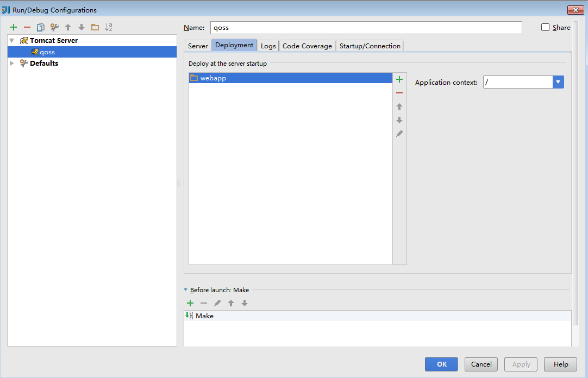Open the Startup/Connection tab
The width and height of the screenshot is (588, 378).
click(x=370, y=46)
